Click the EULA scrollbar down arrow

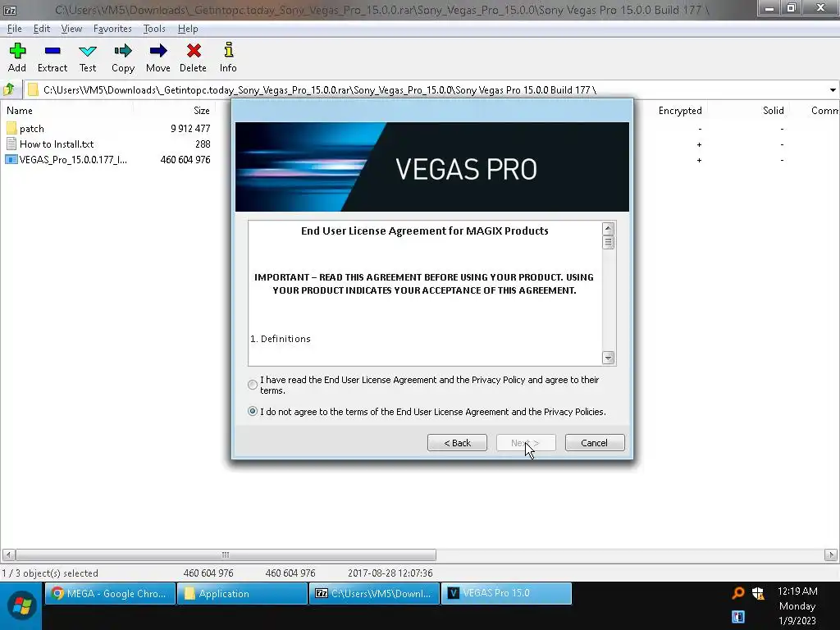click(x=608, y=358)
